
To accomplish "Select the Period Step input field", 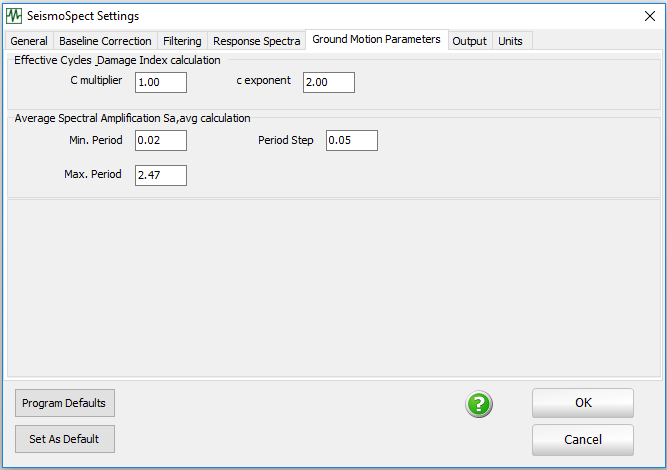I will coord(351,141).
